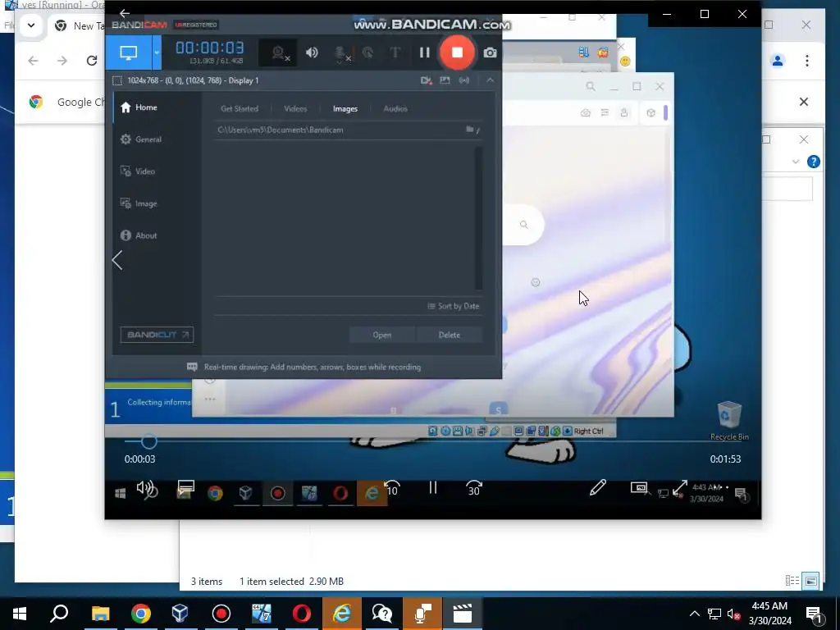Click the Bandicam red stop recording button
Image resolution: width=840 pixels, height=630 pixels.
click(457, 52)
